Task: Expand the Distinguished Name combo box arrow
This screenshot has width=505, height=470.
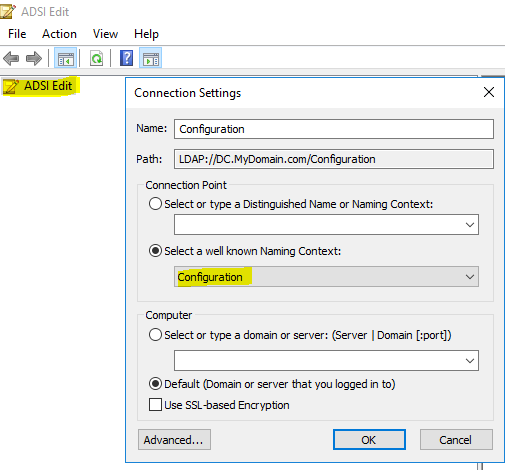Action: tap(470, 225)
